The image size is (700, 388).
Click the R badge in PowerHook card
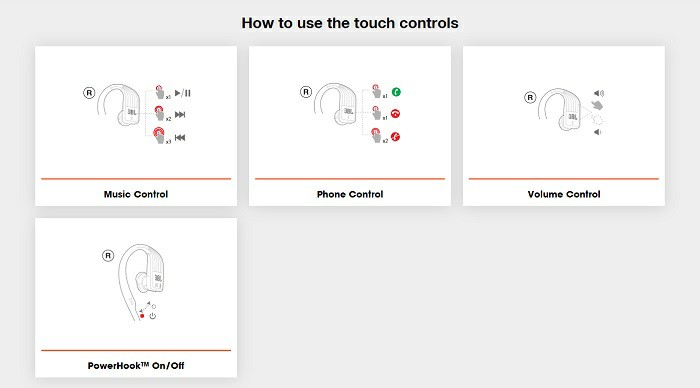pyautogui.click(x=108, y=256)
